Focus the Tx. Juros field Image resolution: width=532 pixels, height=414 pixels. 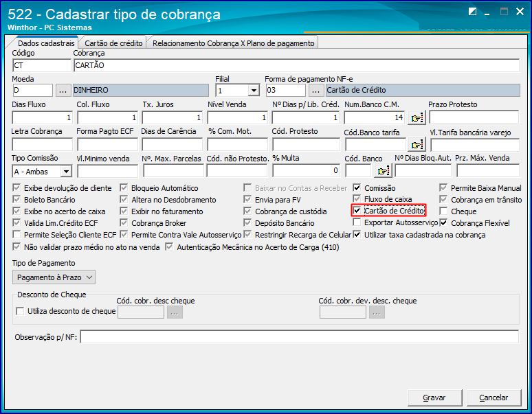(173, 117)
